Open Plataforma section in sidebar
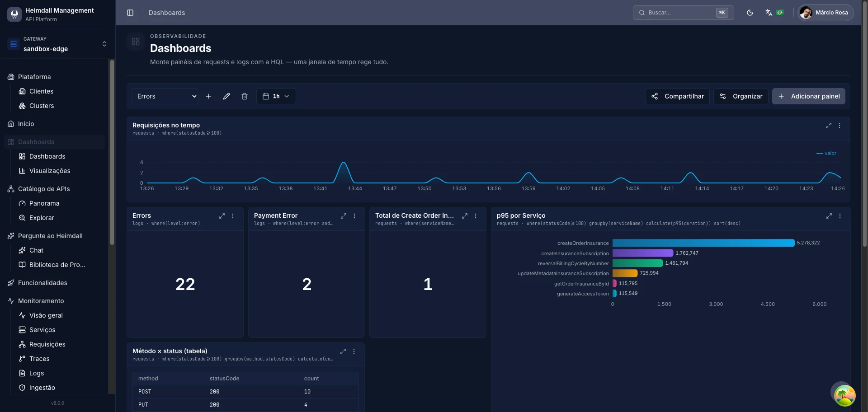The height and width of the screenshot is (412, 868). 54,77
